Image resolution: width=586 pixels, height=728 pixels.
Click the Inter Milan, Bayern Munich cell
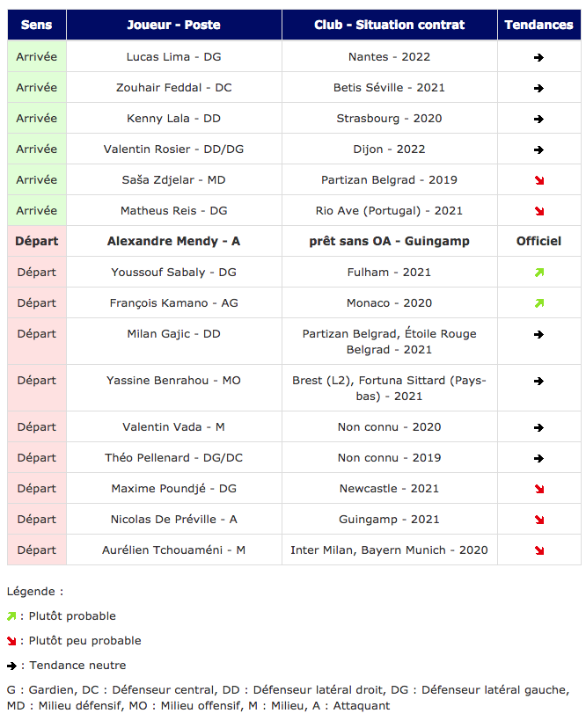(389, 550)
